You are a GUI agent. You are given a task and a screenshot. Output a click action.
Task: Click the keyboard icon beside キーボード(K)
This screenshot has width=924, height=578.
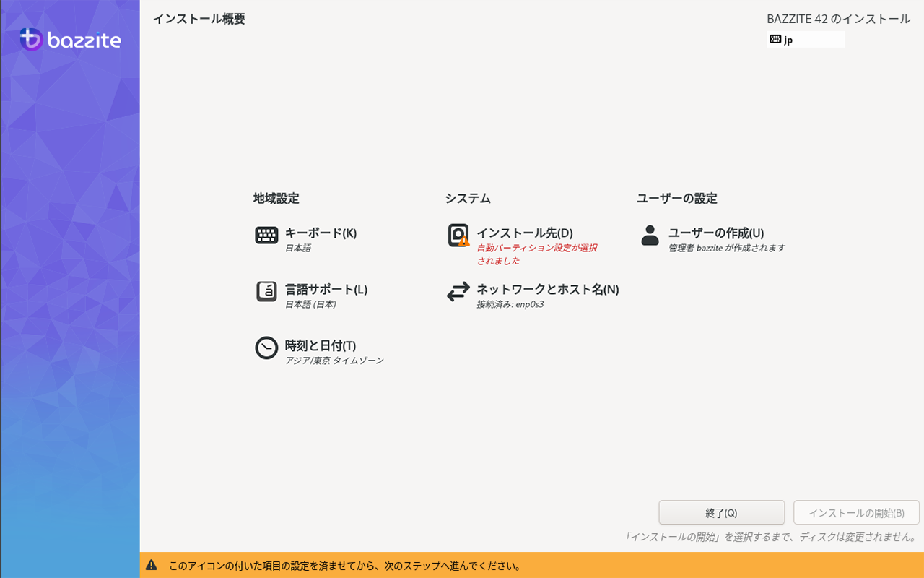tap(266, 235)
